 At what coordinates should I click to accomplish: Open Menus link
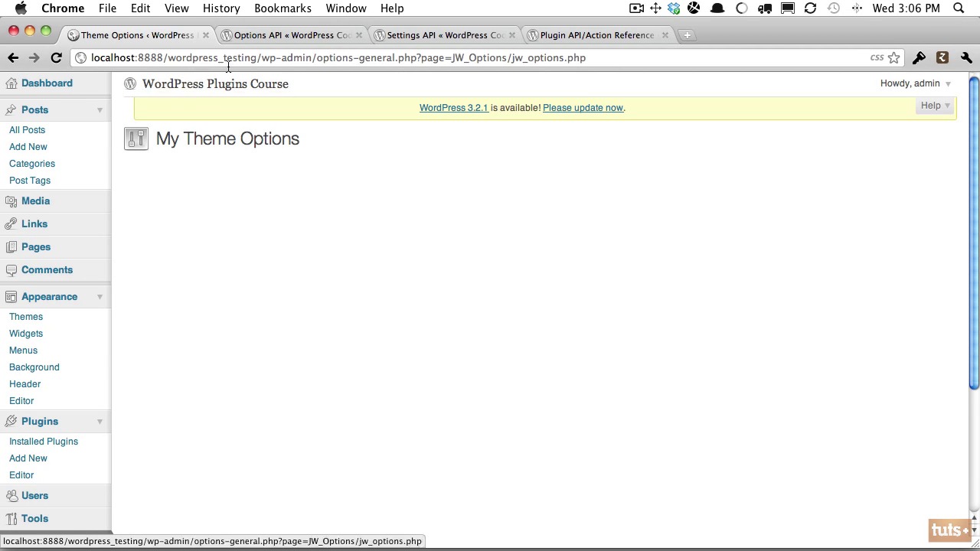23,350
